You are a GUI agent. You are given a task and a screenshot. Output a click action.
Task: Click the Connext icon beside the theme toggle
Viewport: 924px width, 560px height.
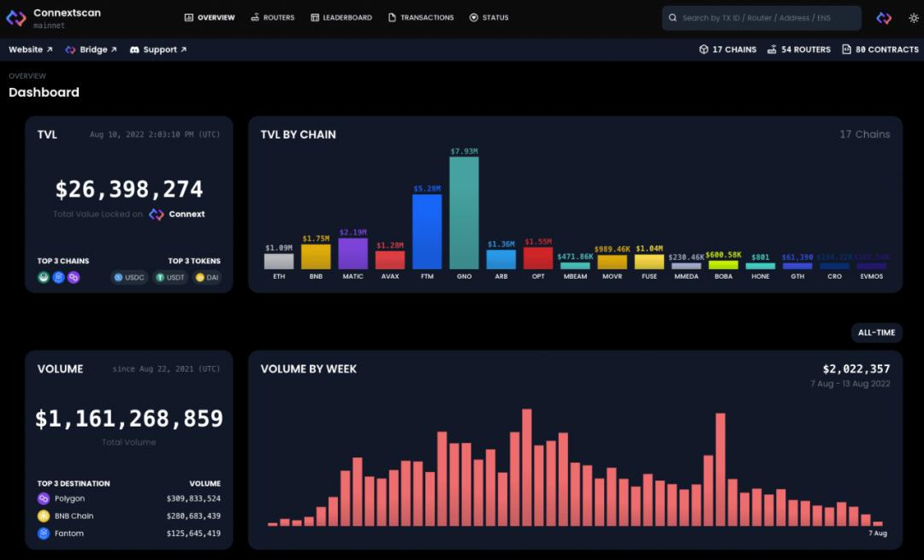883,18
